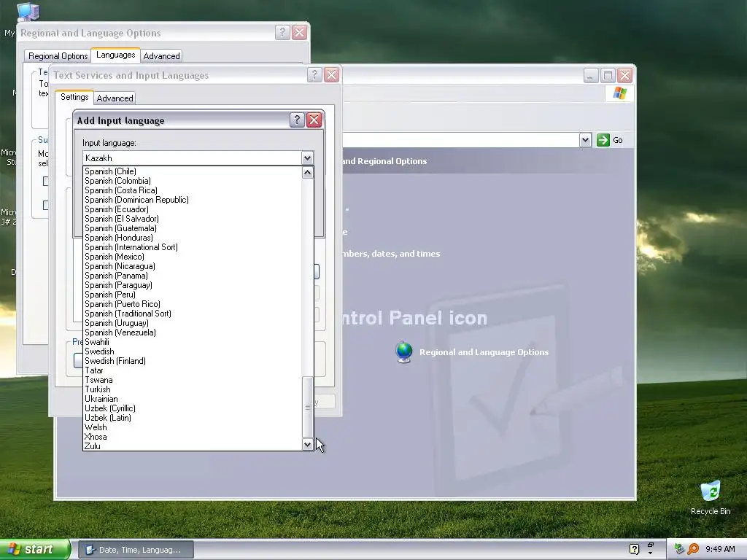Click the globe Control Panel icon
The height and width of the screenshot is (560, 747).
(x=404, y=352)
